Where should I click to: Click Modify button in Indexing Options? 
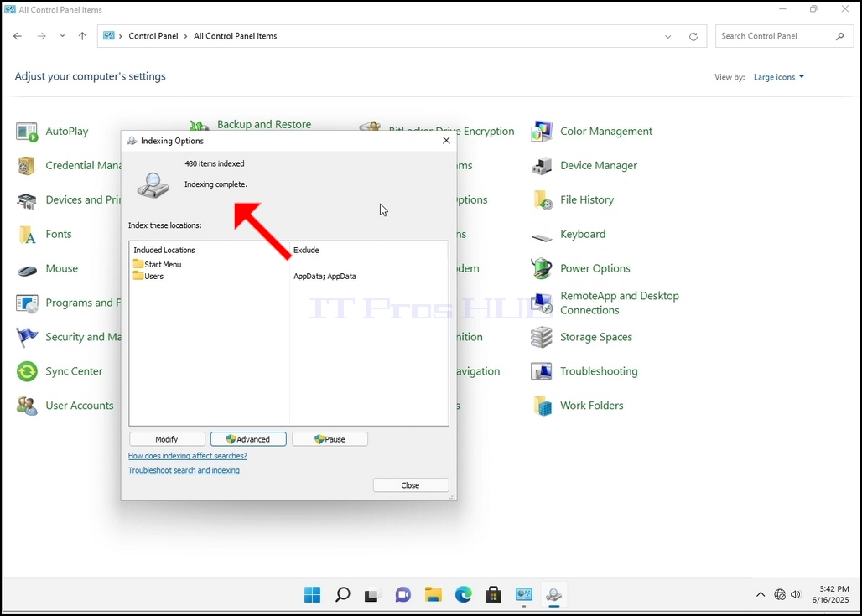point(167,439)
